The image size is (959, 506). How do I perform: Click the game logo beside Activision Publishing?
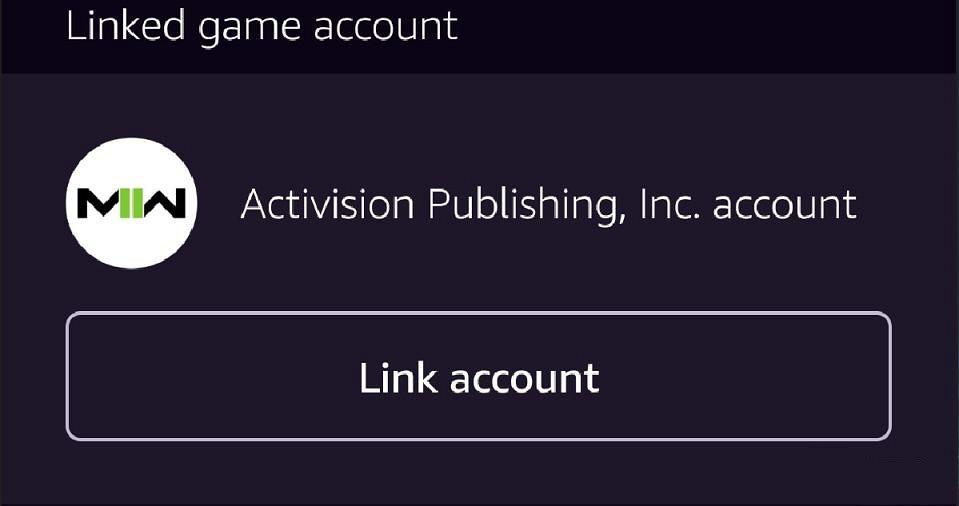(x=131, y=204)
